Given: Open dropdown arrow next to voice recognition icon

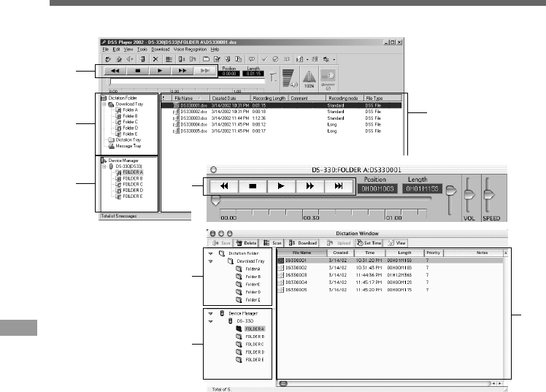Looking at the screenshot, I should 307,60.
